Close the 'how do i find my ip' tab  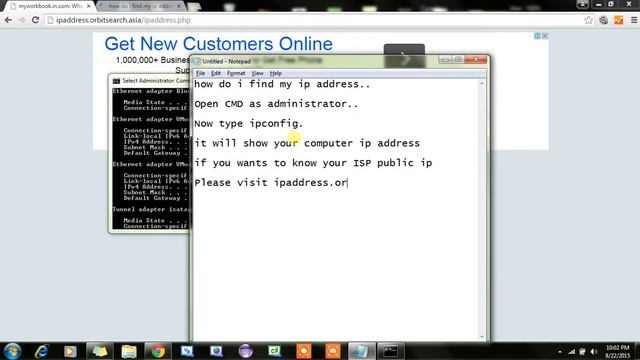click(178, 6)
